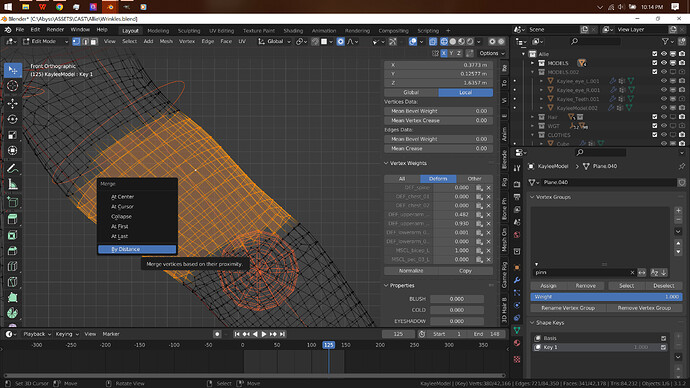
Task: Uncheck MODELS collection checkbox
Action: (x=654, y=63)
